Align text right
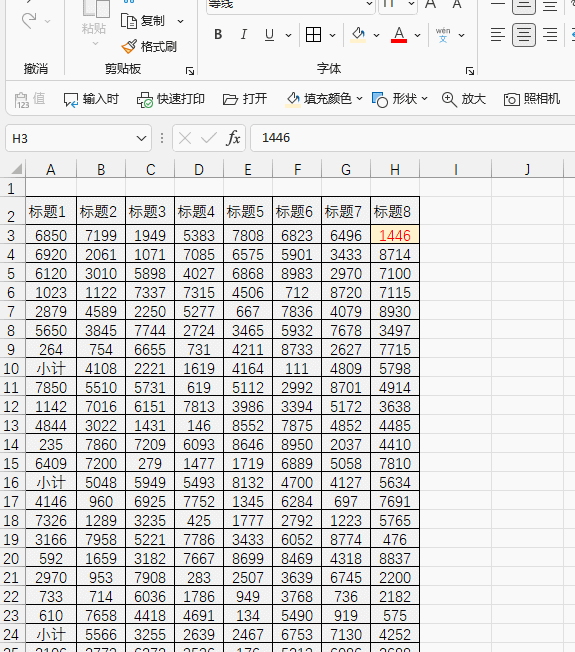The height and width of the screenshot is (652, 575). (550, 35)
